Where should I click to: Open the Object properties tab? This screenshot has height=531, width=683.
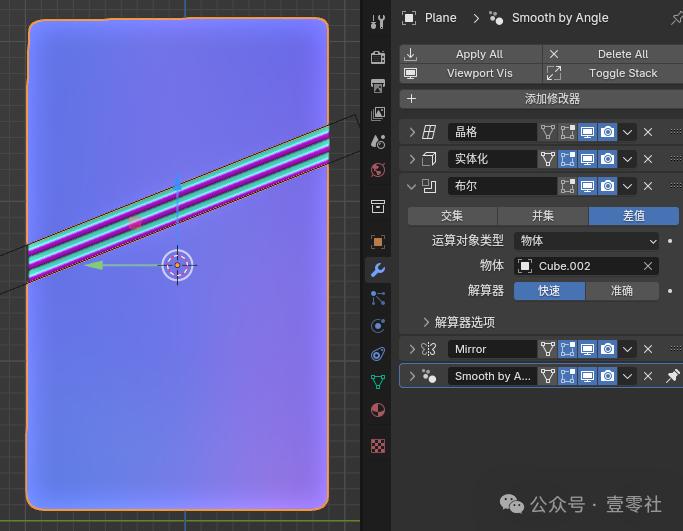(x=378, y=242)
